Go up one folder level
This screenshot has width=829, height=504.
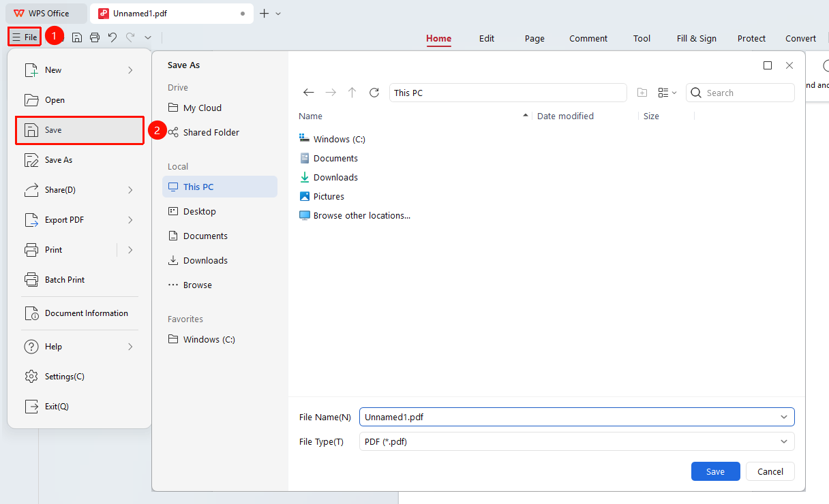coord(352,93)
